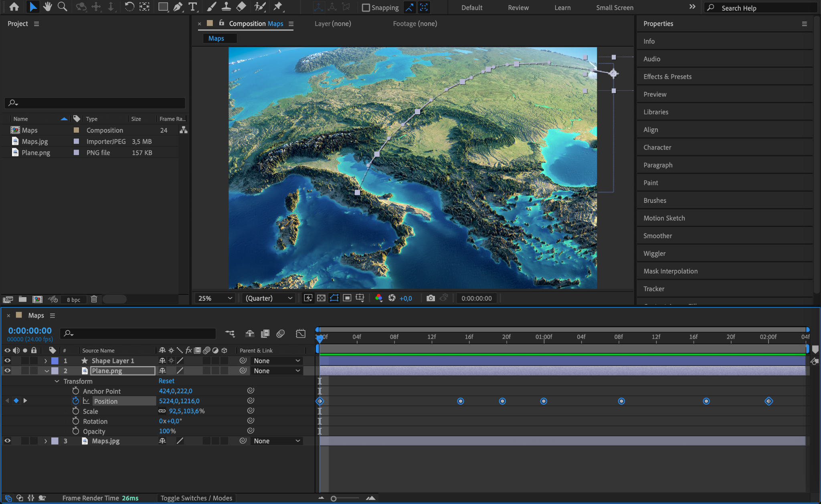Toggle Position stopwatch on Plane.png
The height and width of the screenshot is (504, 821).
pos(75,401)
